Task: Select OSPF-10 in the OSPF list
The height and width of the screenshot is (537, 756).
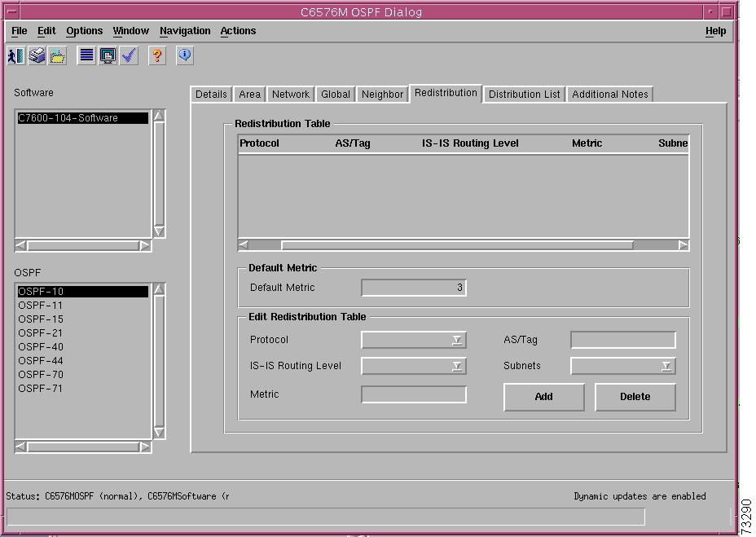Action: 83,292
